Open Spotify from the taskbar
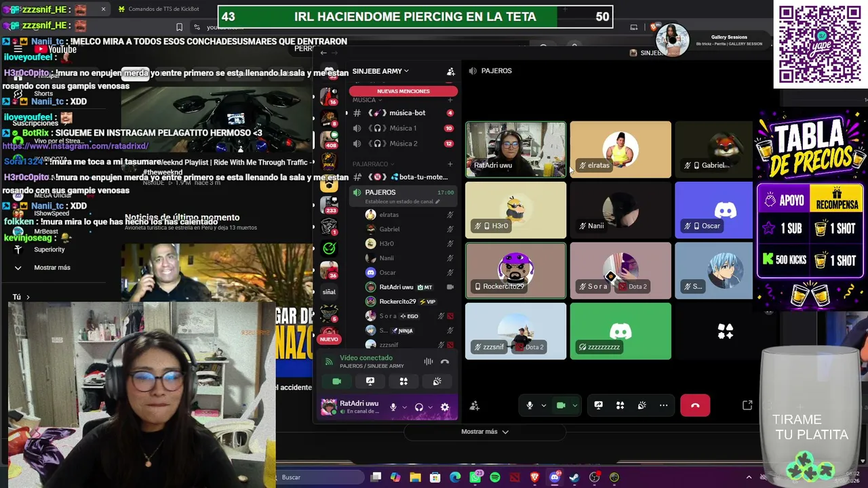This screenshot has width=868, height=488. [x=495, y=477]
